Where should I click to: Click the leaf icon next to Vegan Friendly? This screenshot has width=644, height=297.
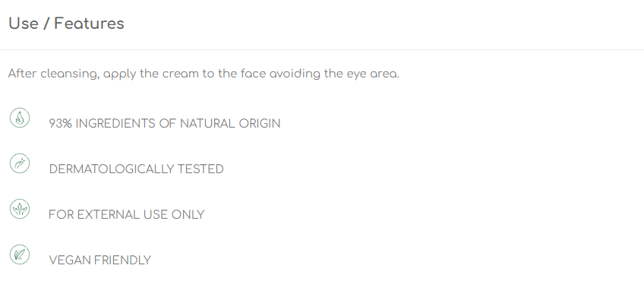[x=20, y=254]
